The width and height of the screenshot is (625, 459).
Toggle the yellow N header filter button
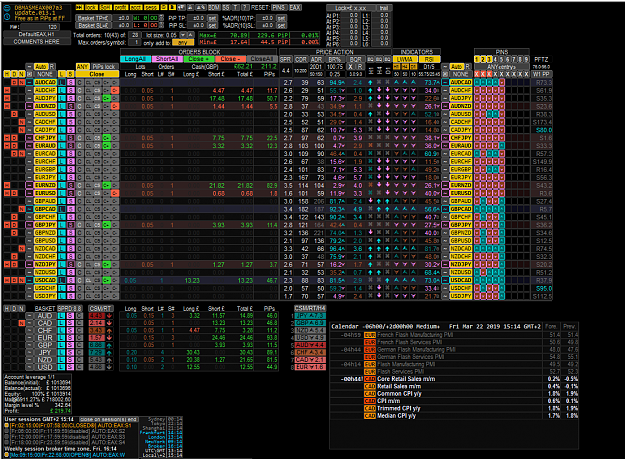point(22,74)
